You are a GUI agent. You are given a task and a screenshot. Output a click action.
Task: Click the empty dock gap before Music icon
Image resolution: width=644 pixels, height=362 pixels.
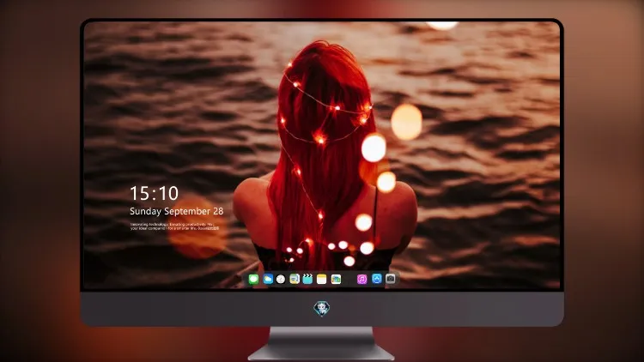pyautogui.click(x=349, y=280)
